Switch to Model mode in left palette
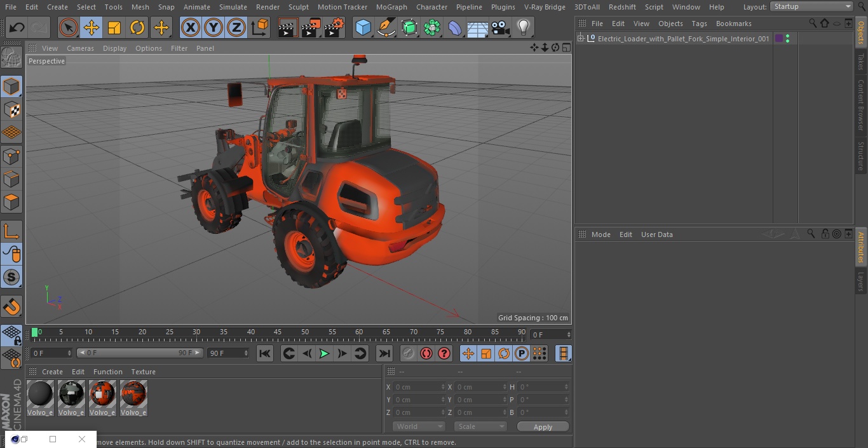The image size is (868, 448). pyautogui.click(x=11, y=86)
